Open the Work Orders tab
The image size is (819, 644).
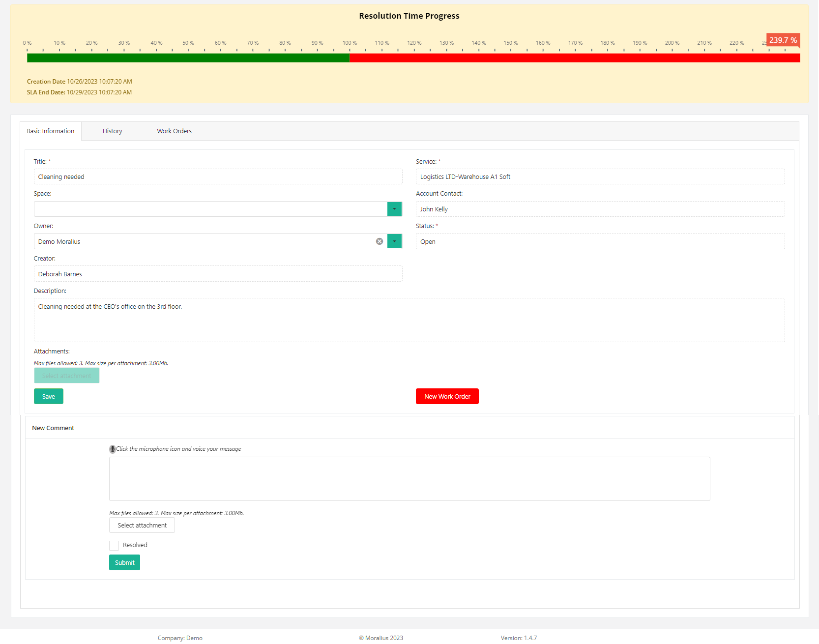174,131
